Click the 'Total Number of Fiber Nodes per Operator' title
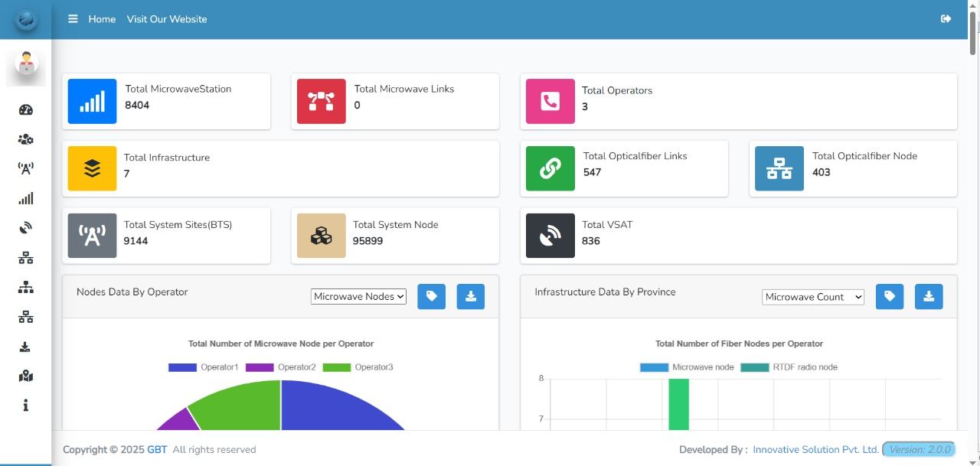This screenshot has height=466, width=980. tap(739, 344)
